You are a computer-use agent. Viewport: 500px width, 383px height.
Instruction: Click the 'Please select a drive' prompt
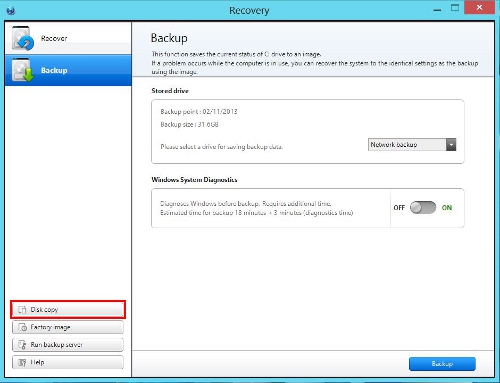click(x=222, y=146)
